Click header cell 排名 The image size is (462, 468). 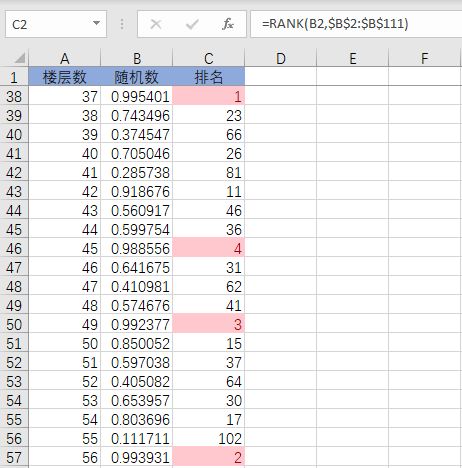[x=209, y=77]
